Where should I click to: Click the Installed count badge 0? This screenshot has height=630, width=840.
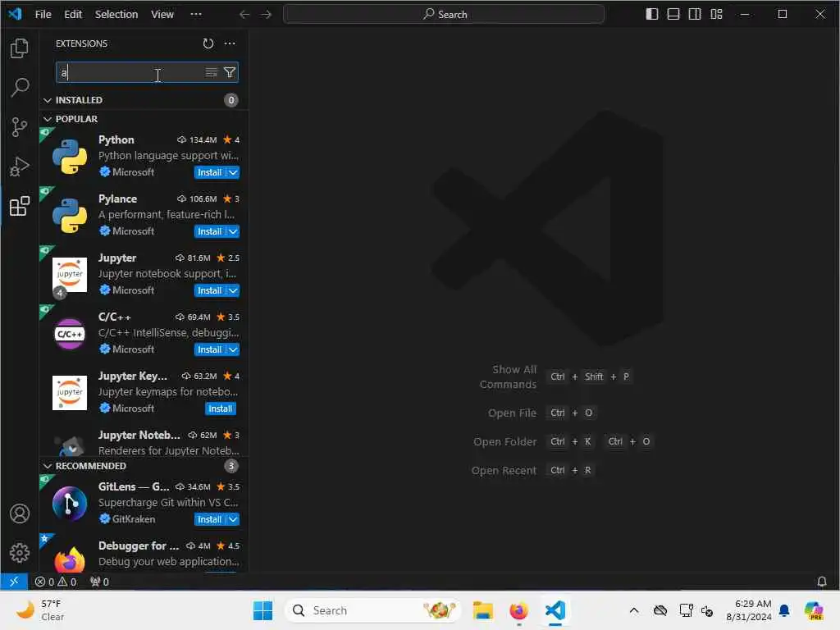tap(231, 100)
